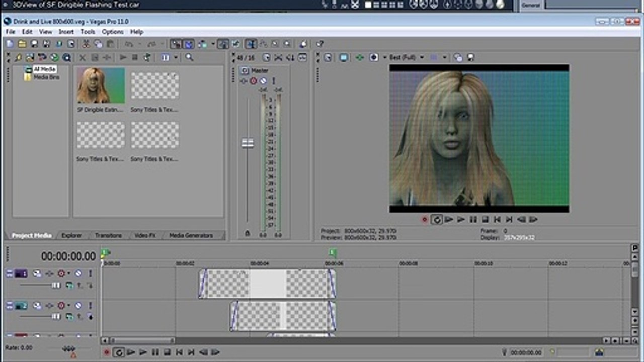This screenshot has height=362, width=644.
Task: Switch to the Explorer tab
Action: pyautogui.click(x=71, y=235)
